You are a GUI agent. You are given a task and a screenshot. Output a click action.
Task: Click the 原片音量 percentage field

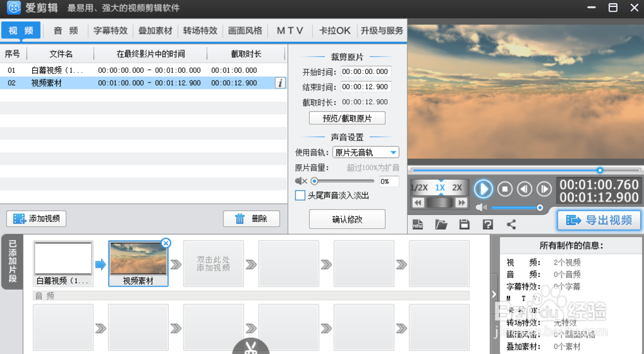388,181
